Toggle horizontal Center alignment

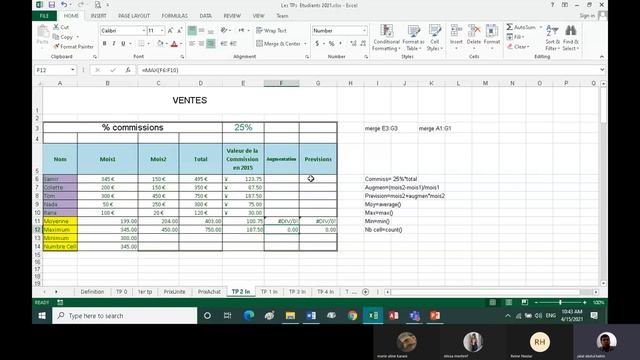coord(201,44)
